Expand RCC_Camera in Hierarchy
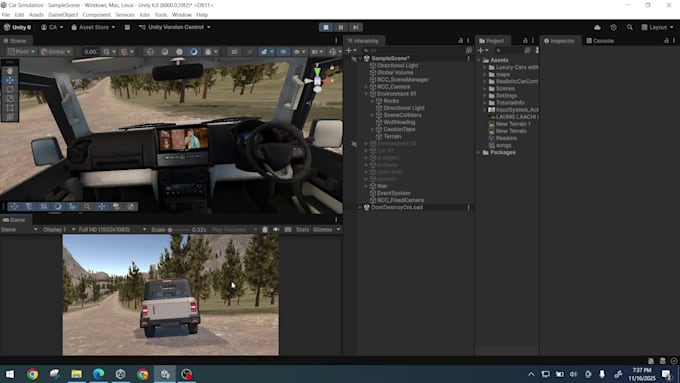Viewport: 680px width, 383px height. coord(366,87)
